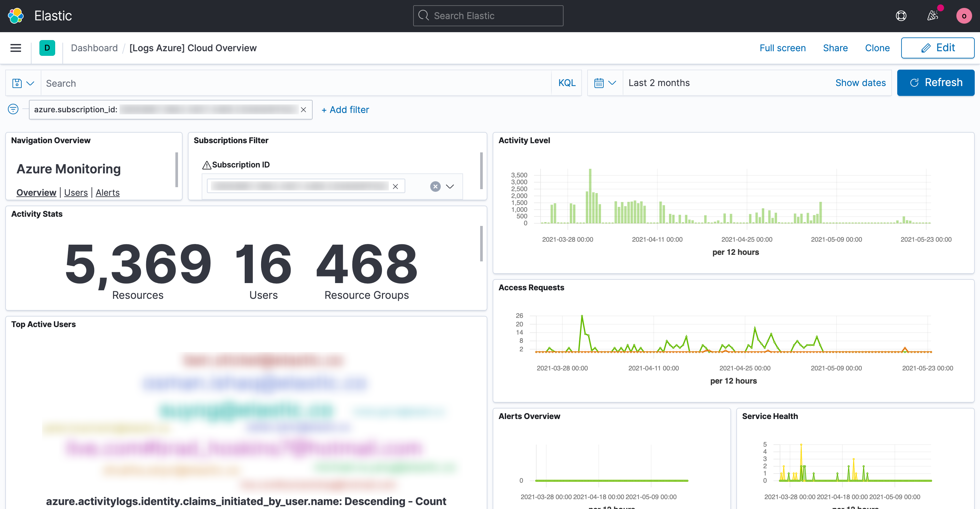Open the Share menu
980x509 pixels.
pos(835,48)
